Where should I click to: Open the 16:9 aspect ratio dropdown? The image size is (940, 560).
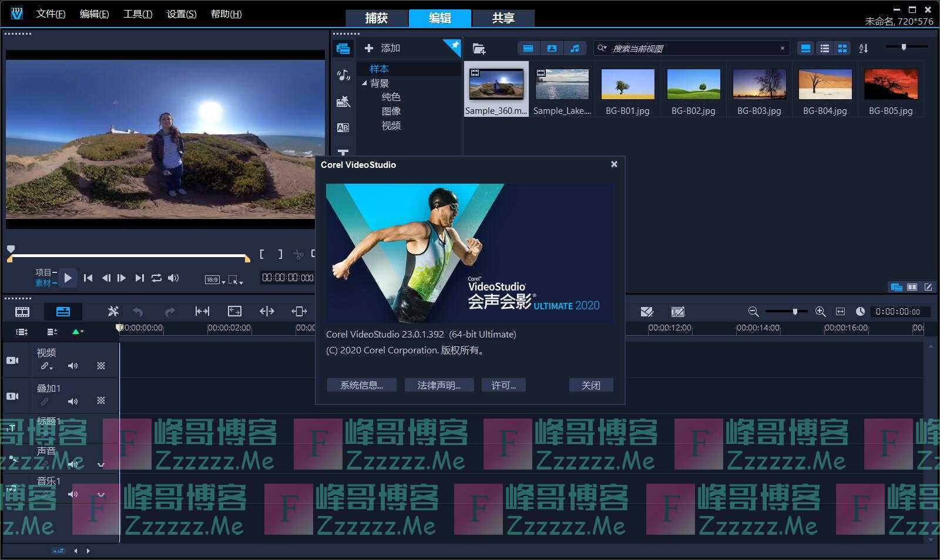[x=215, y=280]
